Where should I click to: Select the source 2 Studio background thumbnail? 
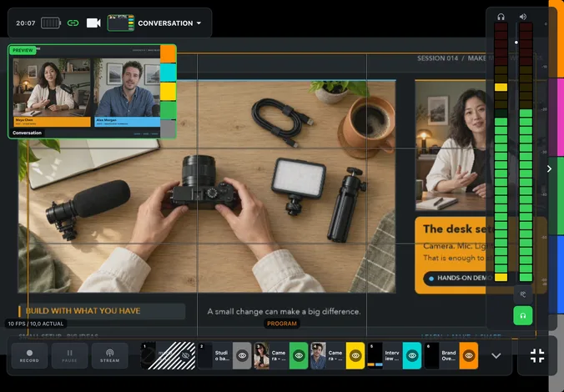(205, 355)
